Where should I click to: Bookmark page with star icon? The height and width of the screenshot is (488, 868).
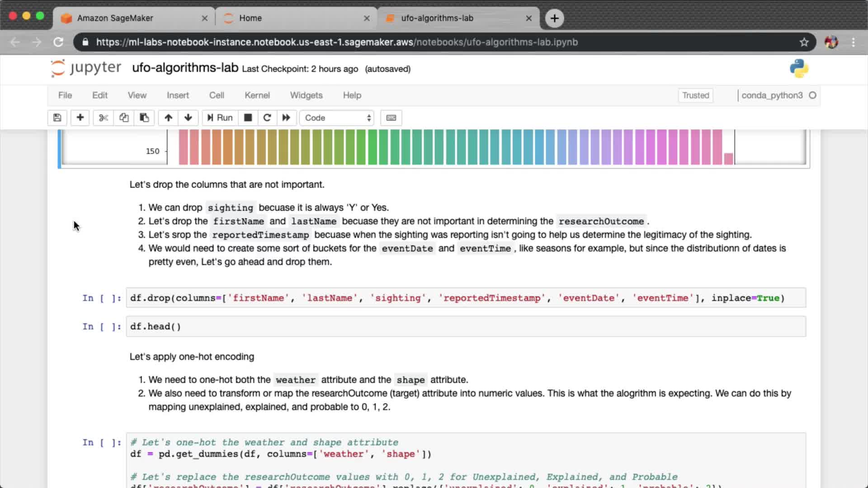804,42
